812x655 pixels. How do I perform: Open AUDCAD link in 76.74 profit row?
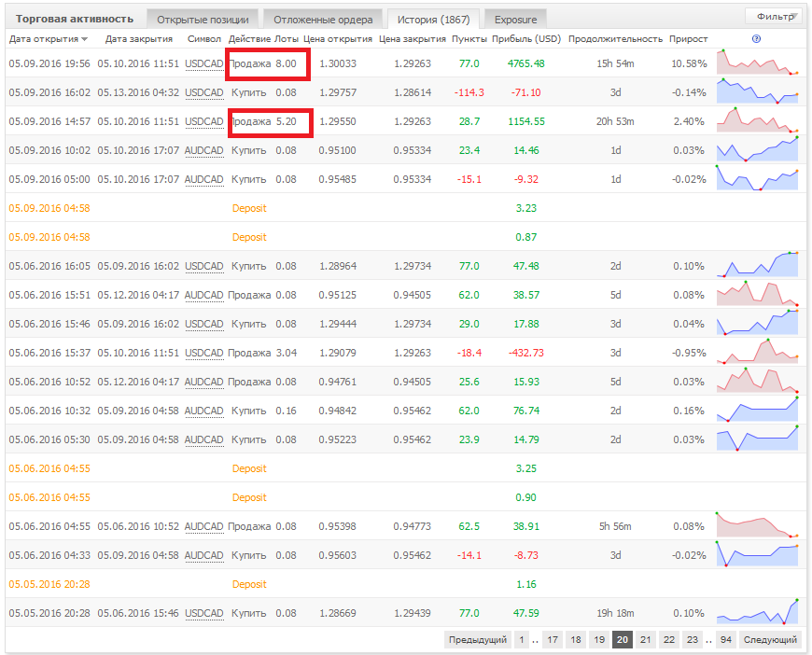point(204,411)
